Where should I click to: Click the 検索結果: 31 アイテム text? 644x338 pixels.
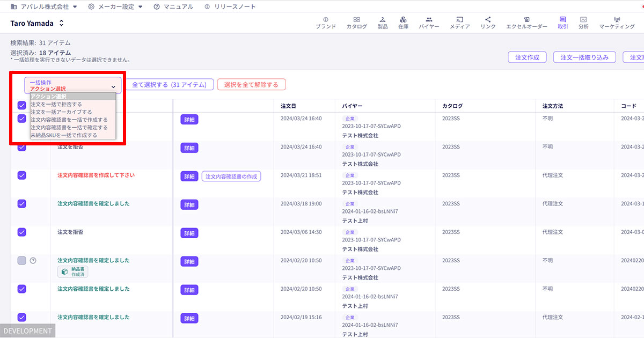click(40, 42)
